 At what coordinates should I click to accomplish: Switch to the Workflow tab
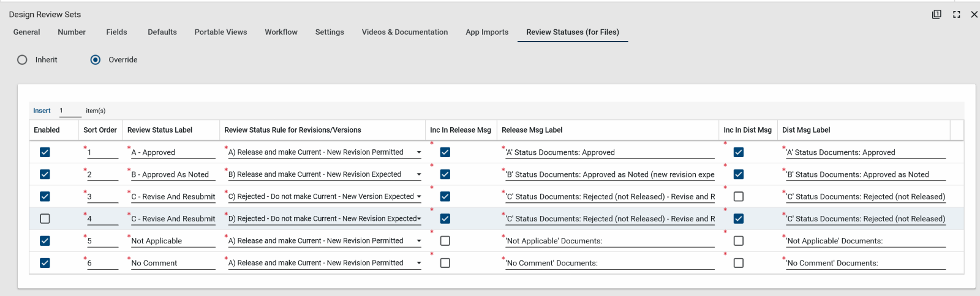[x=281, y=32]
